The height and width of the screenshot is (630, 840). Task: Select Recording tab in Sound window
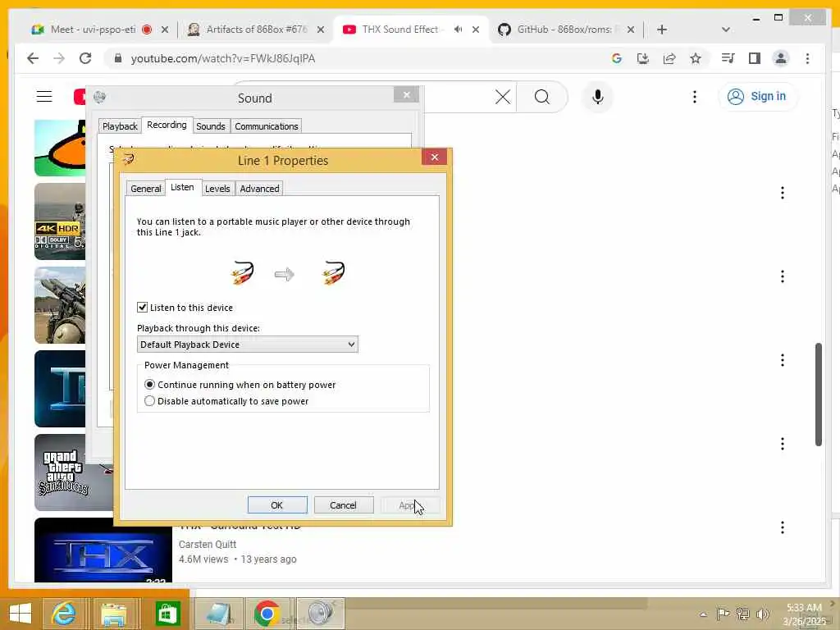[167, 125]
